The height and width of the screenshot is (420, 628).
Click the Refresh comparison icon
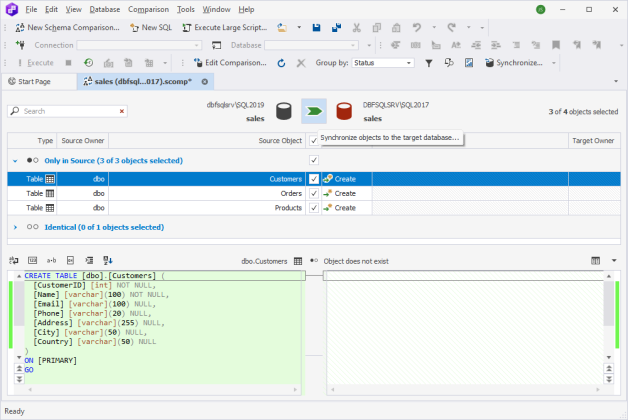pyautogui.click(x=281, y=63)
